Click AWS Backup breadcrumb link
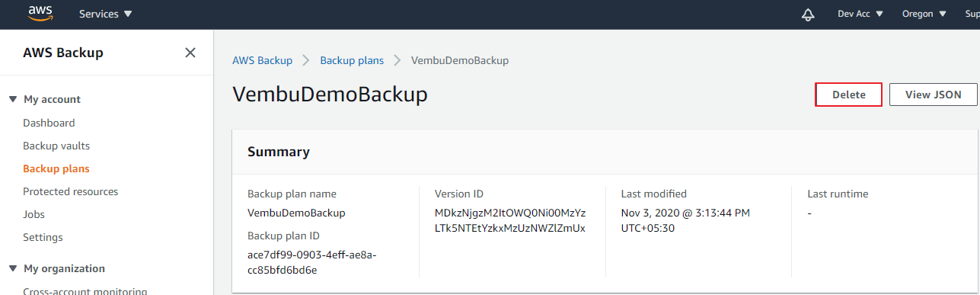Image resolution: width=980 pixels, height=295 pixels. pyautogui.click(x=262, y=59)
